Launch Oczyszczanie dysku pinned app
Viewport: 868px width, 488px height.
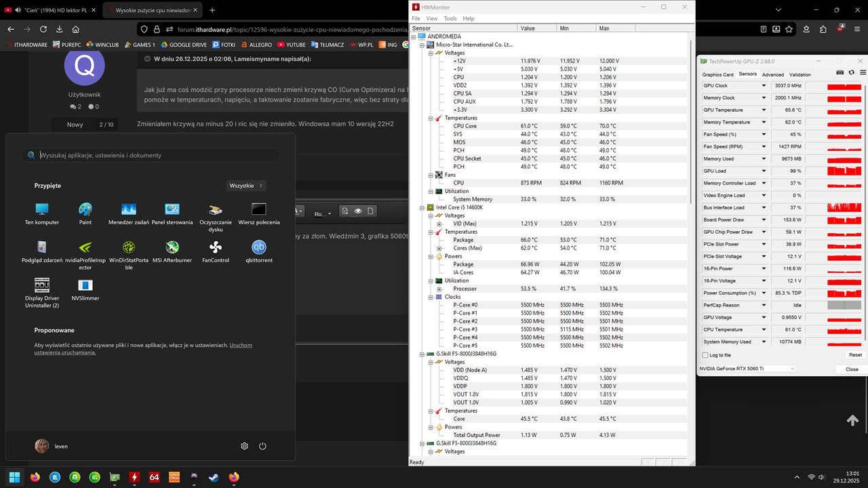216,217
